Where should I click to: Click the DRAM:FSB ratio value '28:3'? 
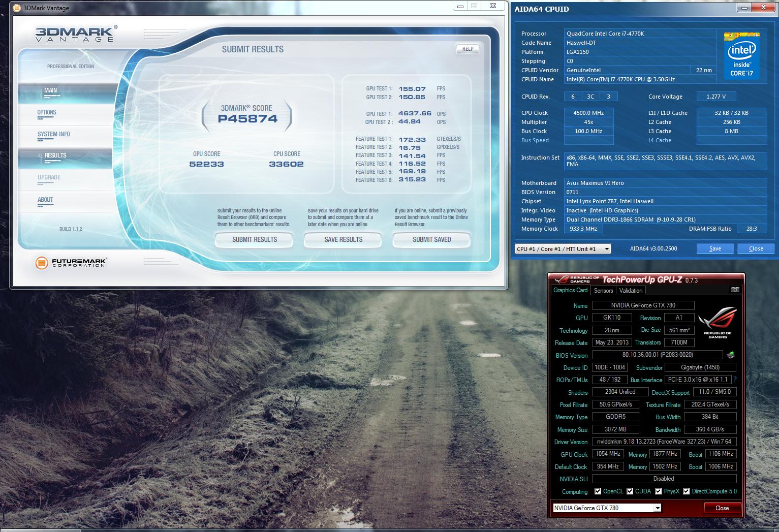[751, 229]
